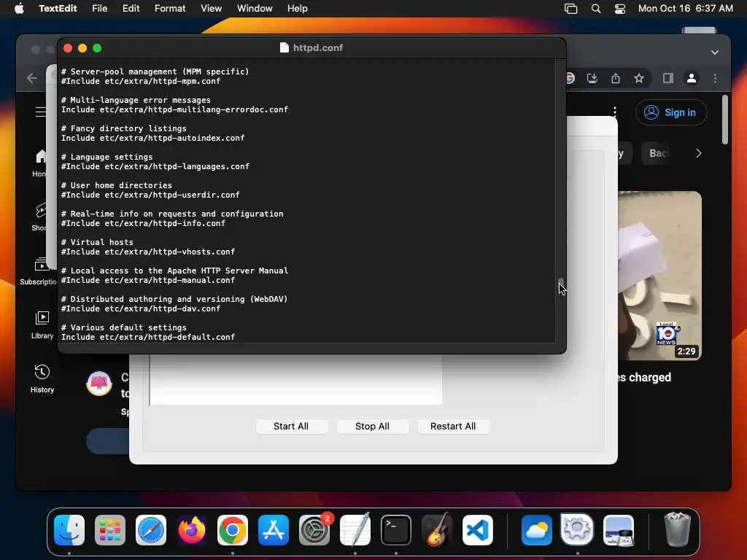Go back in the Chrome window
Viewport: 747px width, 560px height.
(32, 78)
